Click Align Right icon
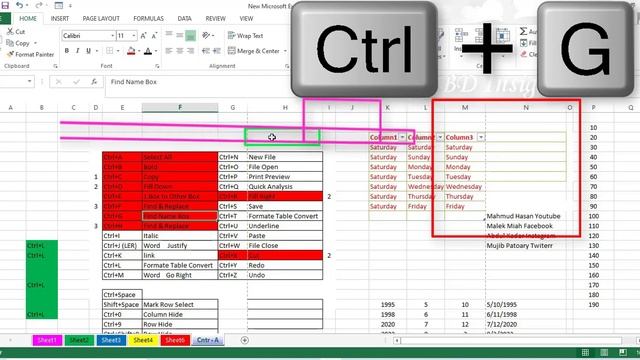The height and width of the screenshot is (360, 640). pos(190,51)
